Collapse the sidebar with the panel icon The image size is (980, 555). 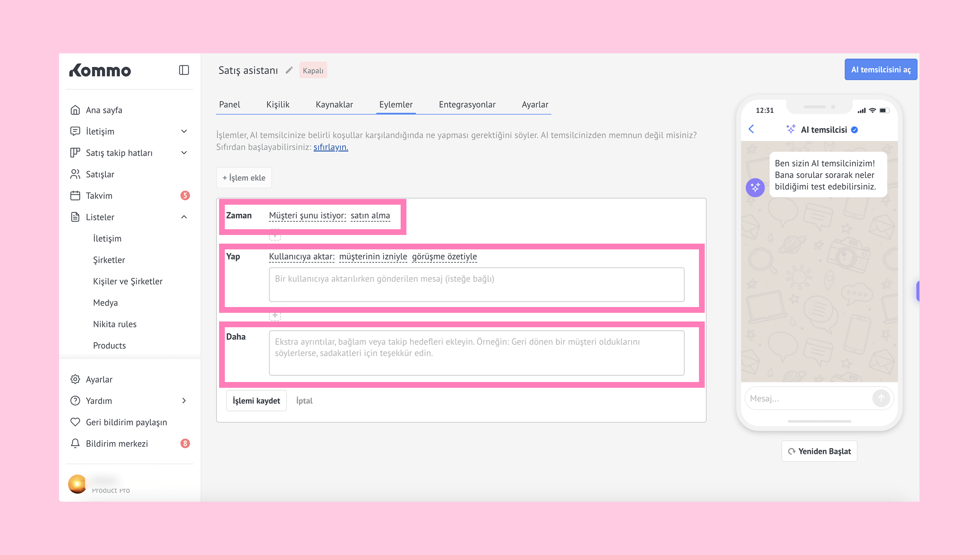184,70
